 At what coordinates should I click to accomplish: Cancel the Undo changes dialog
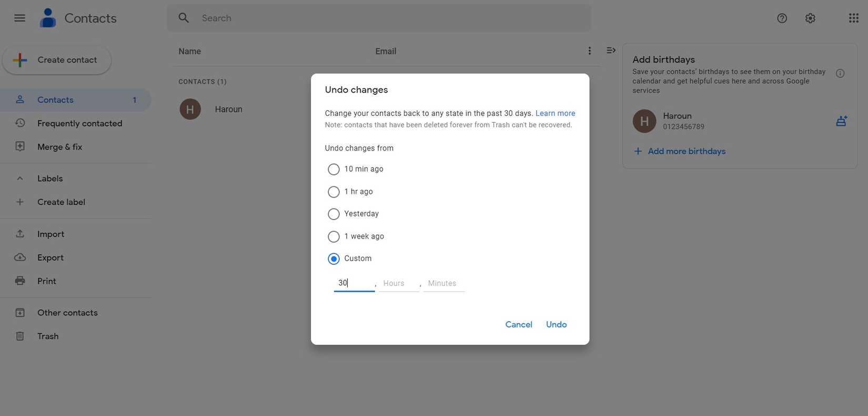(x=518, y=324)
